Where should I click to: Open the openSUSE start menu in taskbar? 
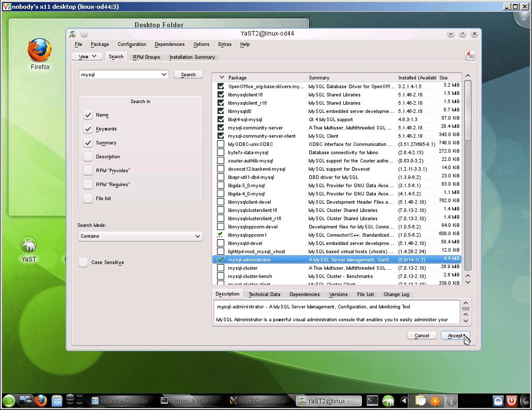pos(9,401)
